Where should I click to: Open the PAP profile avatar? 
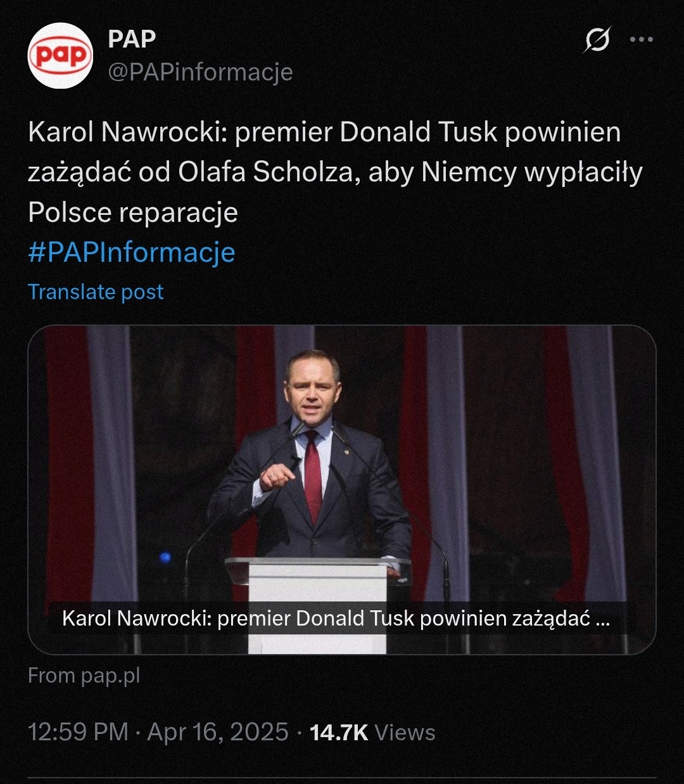coord(60,56)
